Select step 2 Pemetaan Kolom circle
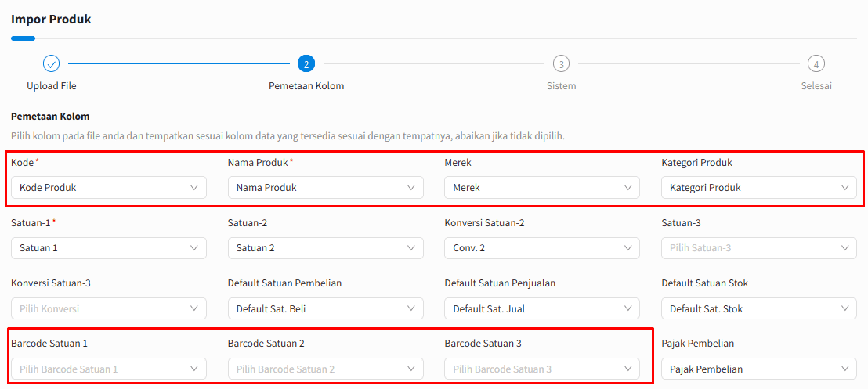868x389 pixels. 306,63
